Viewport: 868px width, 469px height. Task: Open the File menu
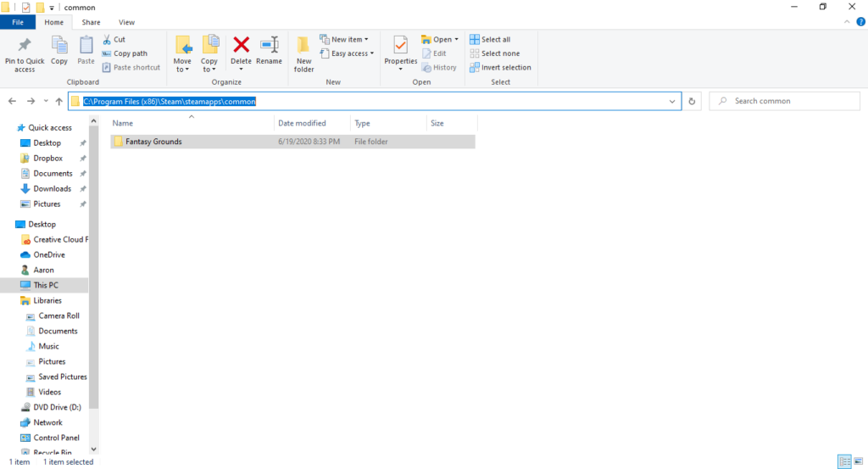pyautogui.click(x=18, y=22)
